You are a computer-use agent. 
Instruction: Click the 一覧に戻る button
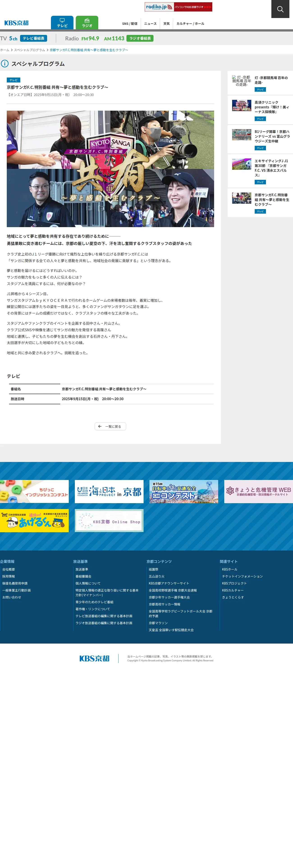[x=110, y=426]
